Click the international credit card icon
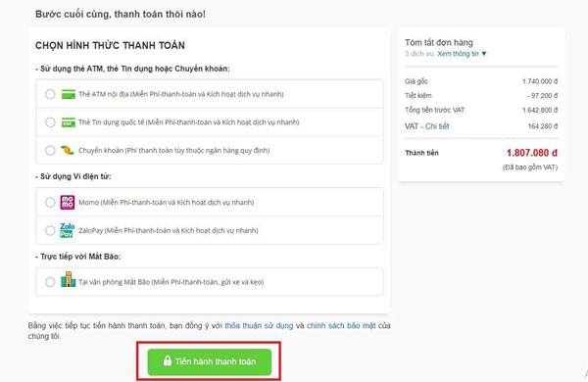This screenshot has height=382, width=588. click(x=69, y=122)
